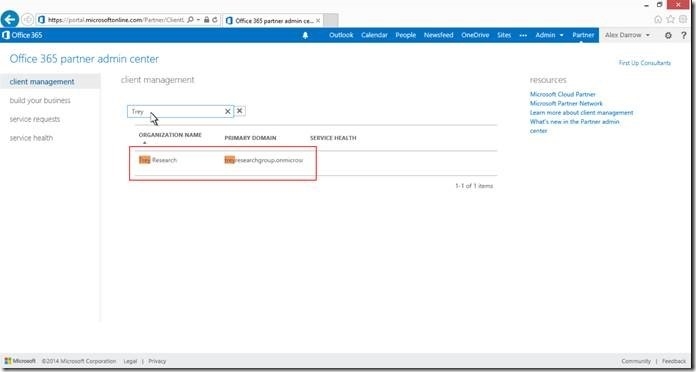
Task: Click the browser forward arrow button
Action: pyautogui.click(x=28, y=20)
